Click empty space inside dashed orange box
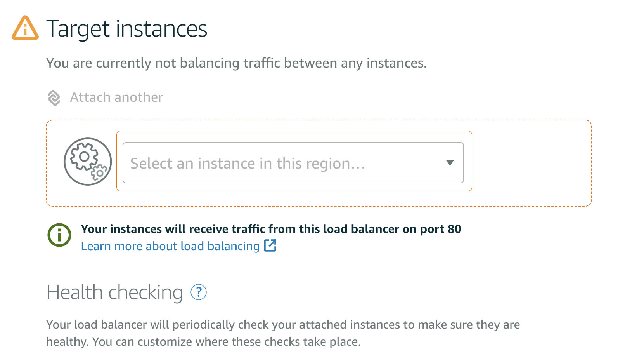Viewport: 644px width, 362px height. tap(531, 163)
